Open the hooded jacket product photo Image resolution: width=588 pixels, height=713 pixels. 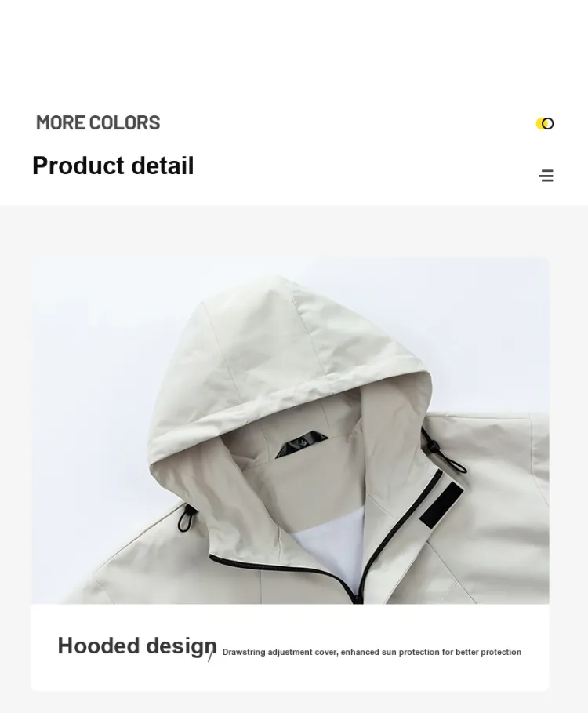(290, 431)
